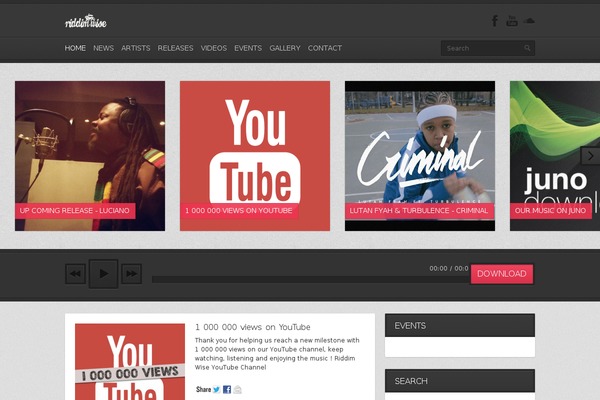
Task: Open the large YouTube logo slide
Action: (x=255, y=156)
